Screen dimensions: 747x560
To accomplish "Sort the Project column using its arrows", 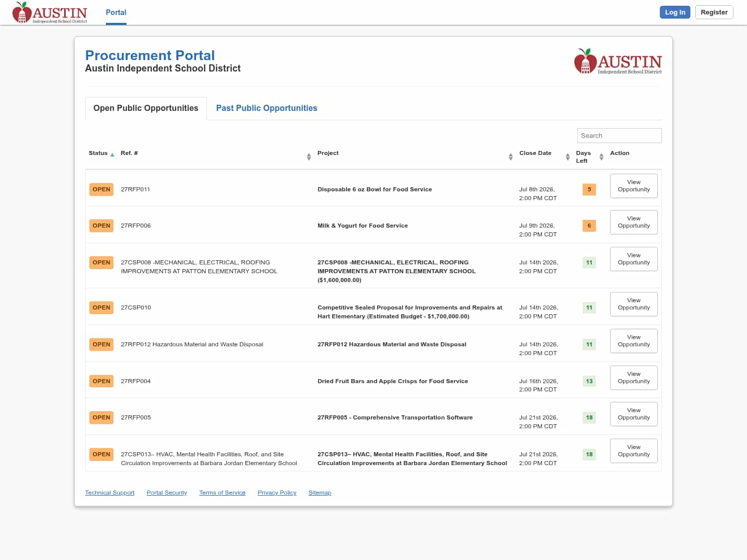I will pos(510,157).
